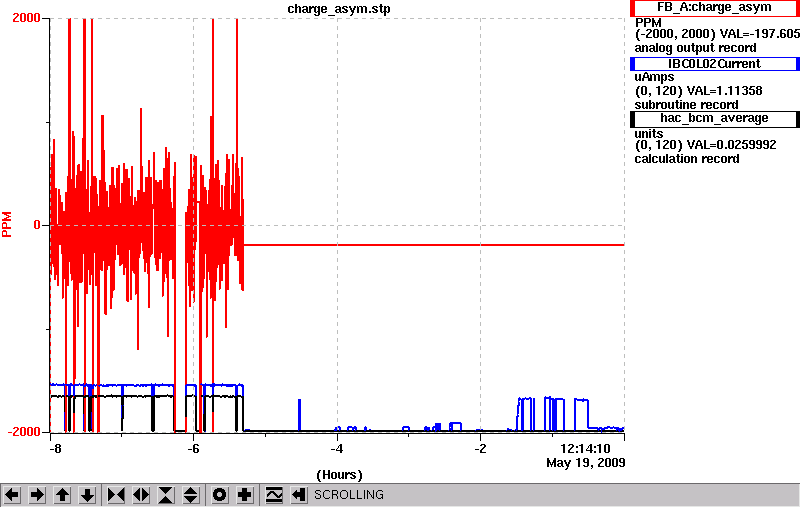Click the May 19, 2009 date label

coord(586,463)
